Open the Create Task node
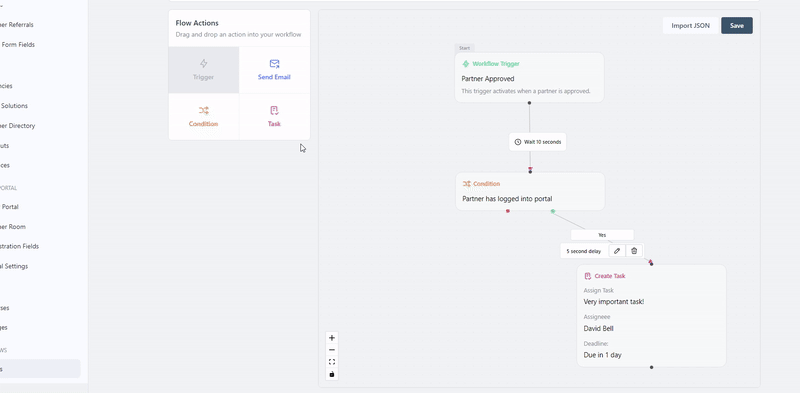800x393 pixels. (651, 315)
